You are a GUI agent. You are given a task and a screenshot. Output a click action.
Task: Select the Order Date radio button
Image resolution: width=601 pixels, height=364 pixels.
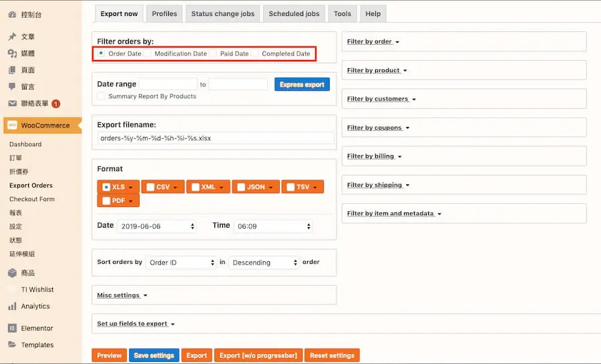click(x=102, y=53)
